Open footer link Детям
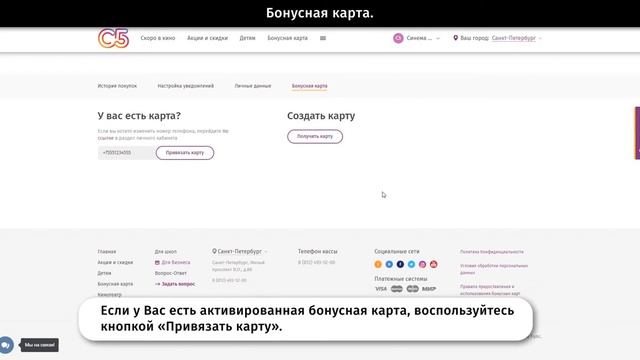 (x=104, y=273)
